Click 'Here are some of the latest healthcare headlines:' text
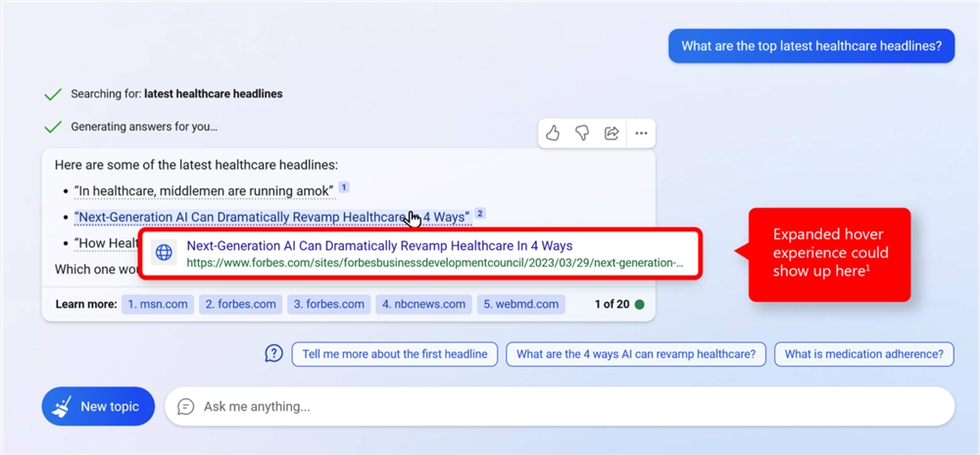Screen dimensions: 980x455 click(196, 165)
